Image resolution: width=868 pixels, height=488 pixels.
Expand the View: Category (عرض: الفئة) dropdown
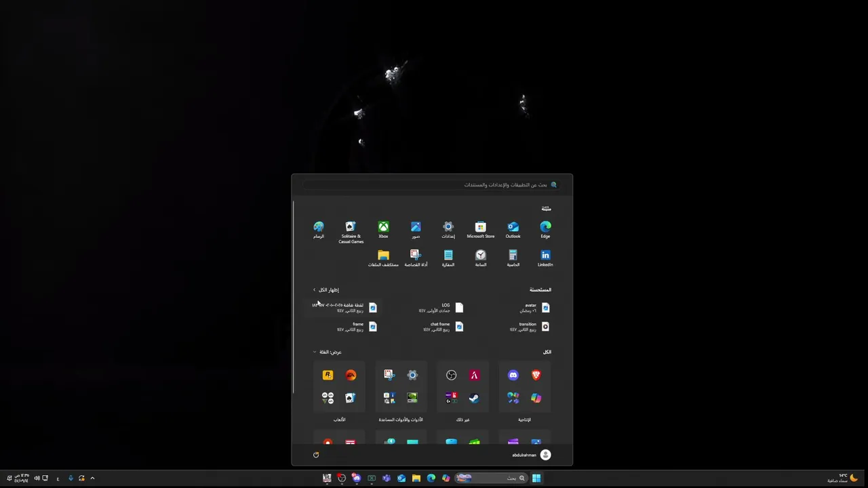[328, 352]
